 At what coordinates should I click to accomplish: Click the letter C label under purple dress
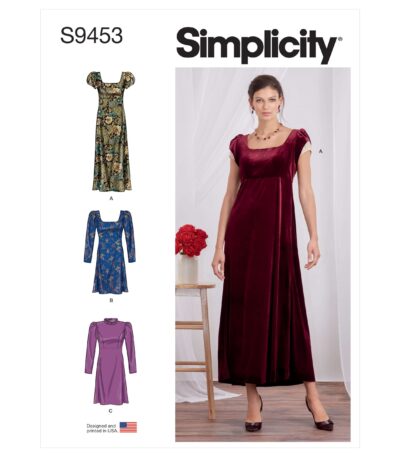[x=110, y=411]
